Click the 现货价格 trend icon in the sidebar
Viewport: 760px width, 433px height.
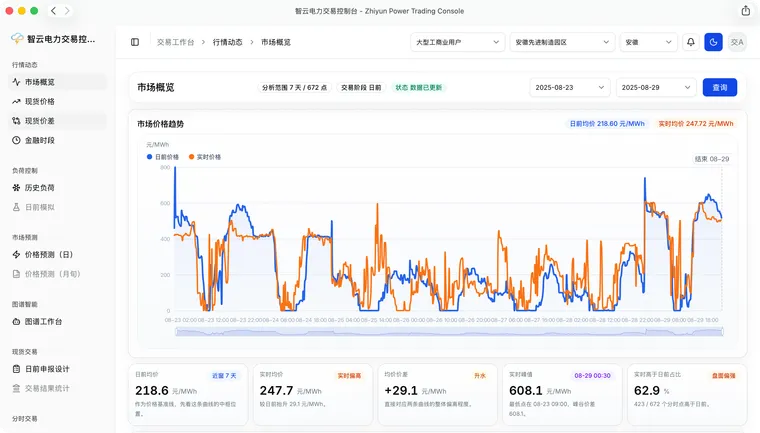coord(16,101)
